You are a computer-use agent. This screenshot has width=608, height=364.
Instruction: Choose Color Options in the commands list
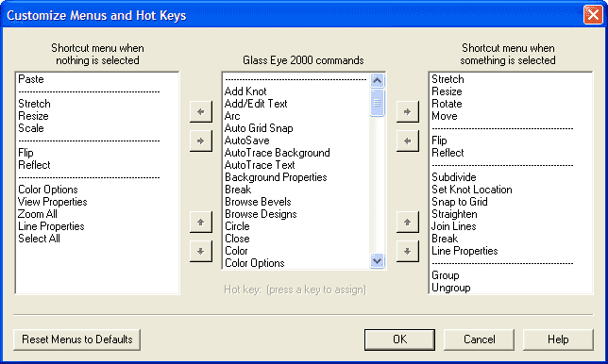tap(255, 263)
